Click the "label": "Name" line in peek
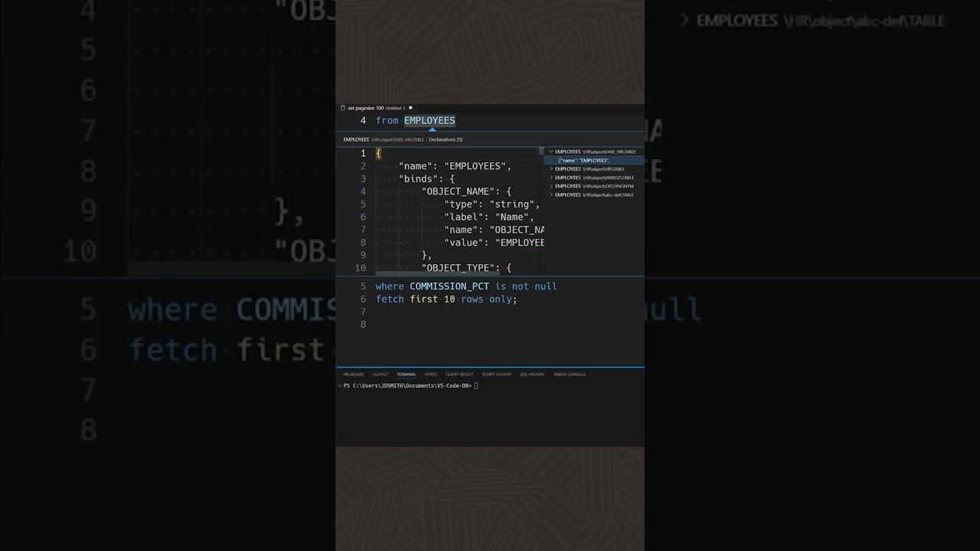 pyautogui.click(x=488, y=217)
